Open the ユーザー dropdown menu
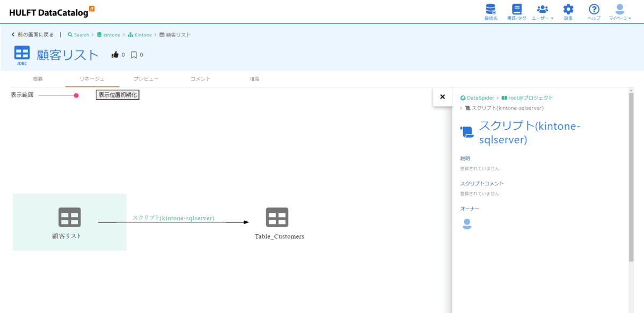644x313 pixels. (543, 12)
